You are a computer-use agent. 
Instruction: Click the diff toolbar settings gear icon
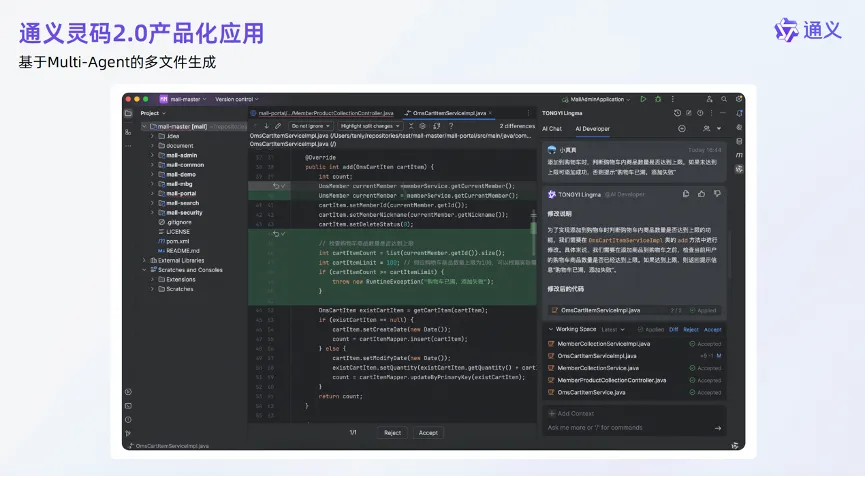click(423, 126)
